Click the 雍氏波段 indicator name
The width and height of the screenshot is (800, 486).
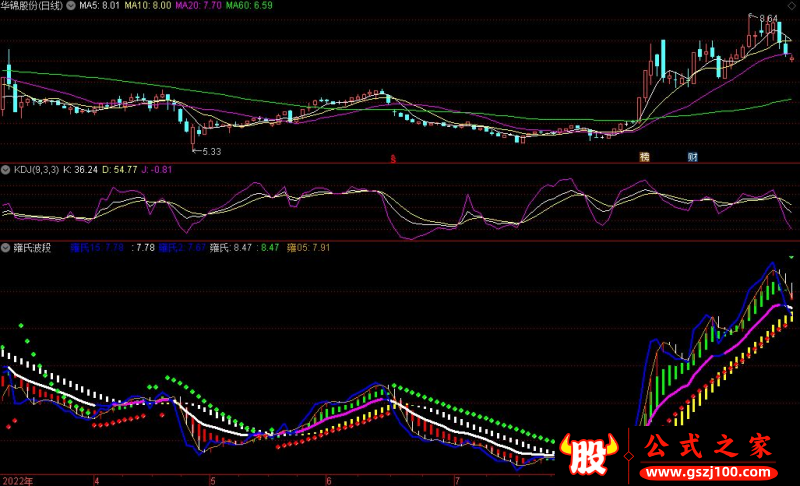pos(32,248)
